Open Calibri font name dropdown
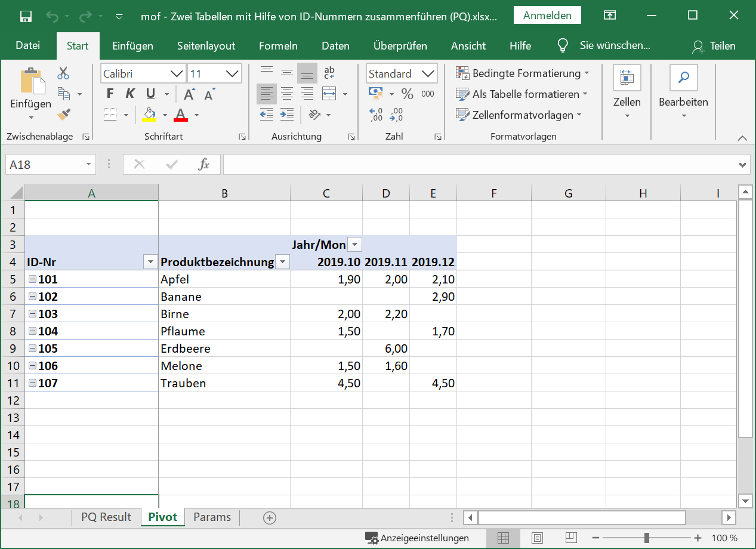756x549 pixels. tap(177, 74)
